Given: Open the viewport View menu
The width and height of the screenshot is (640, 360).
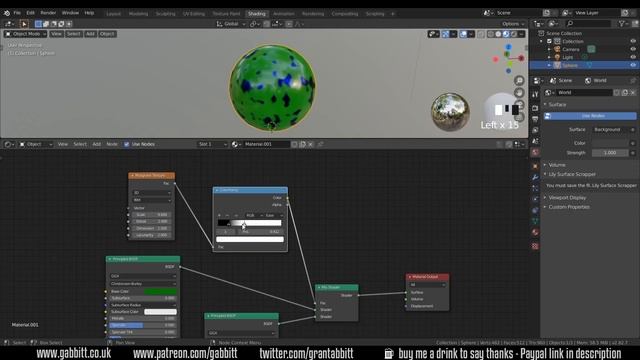Looking at the screenshot, I should (56, 34).
